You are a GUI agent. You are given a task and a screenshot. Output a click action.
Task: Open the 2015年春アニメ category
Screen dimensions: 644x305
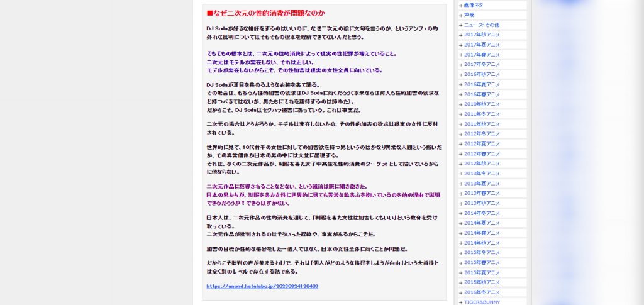pyautogui.click(x=482, y=263)
